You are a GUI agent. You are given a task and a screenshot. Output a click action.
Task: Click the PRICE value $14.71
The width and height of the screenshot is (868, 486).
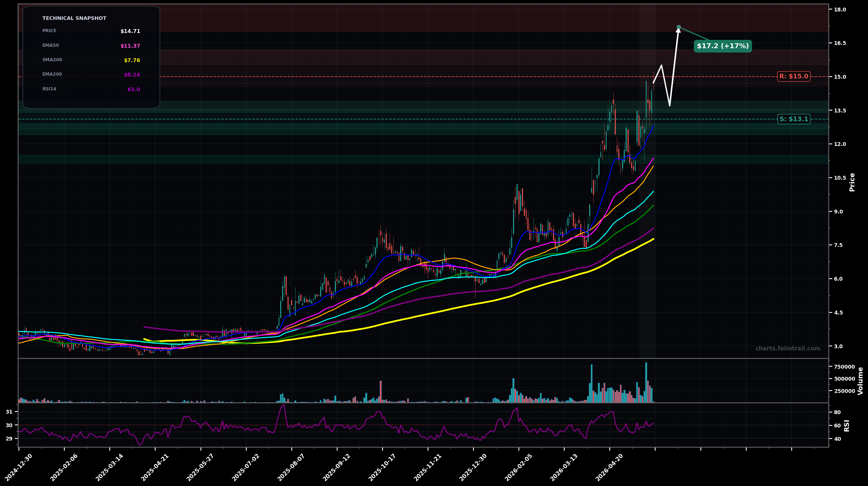tap(130, 31)
